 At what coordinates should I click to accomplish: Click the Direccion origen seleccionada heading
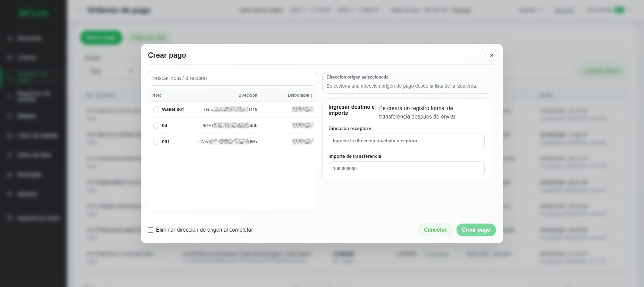coord(357,77)
